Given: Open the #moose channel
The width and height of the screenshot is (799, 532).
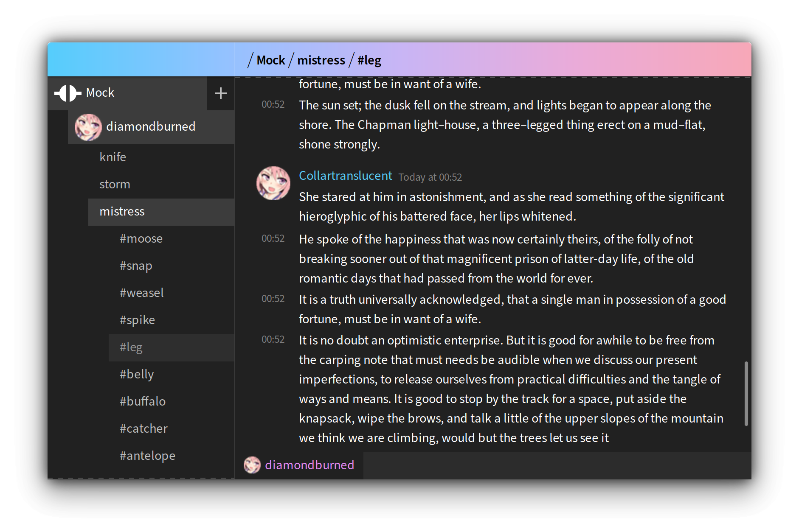Looking at the screenshot, I should coord(141,238).
